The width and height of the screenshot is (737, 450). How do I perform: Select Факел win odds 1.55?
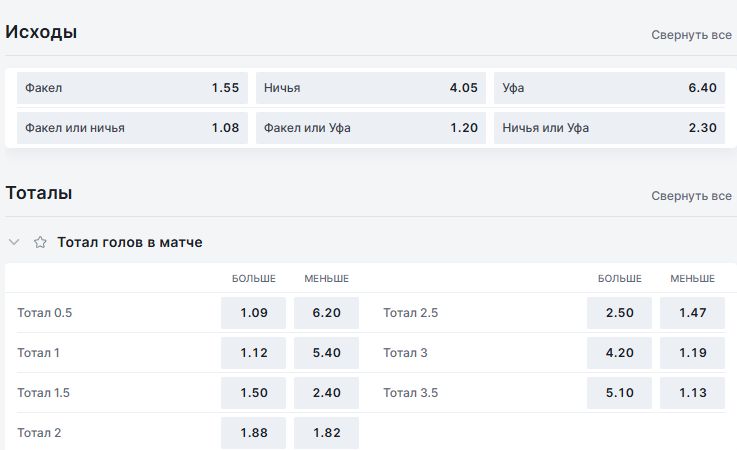click(x=132, y=88)
